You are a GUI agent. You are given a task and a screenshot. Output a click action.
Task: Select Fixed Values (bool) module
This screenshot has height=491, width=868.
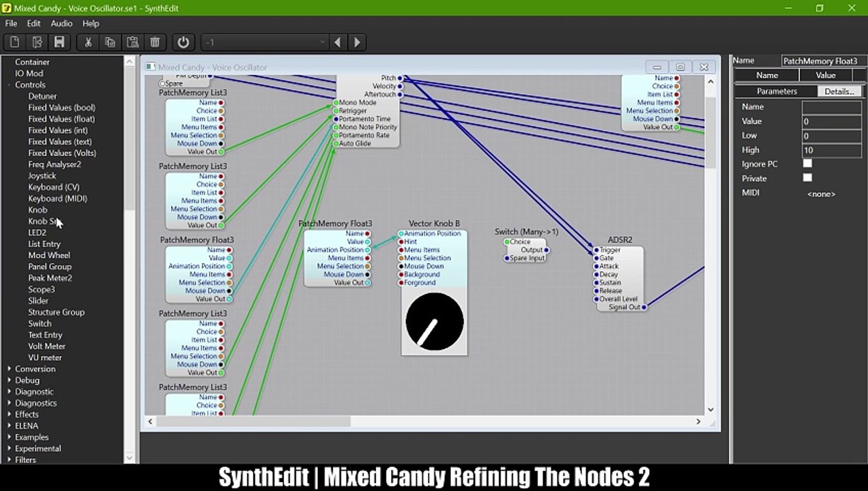(x=61, y=108)
